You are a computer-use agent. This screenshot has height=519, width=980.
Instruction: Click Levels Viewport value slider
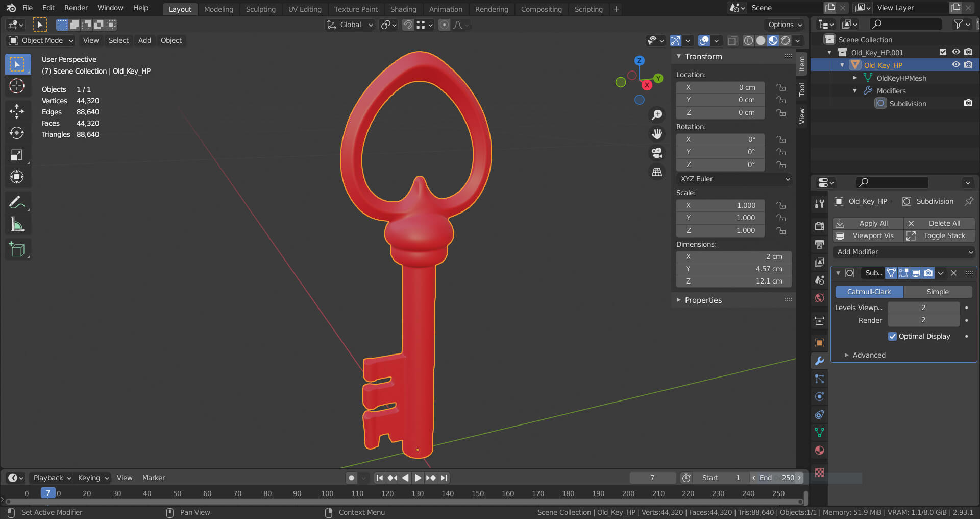(x=923, y=308)
